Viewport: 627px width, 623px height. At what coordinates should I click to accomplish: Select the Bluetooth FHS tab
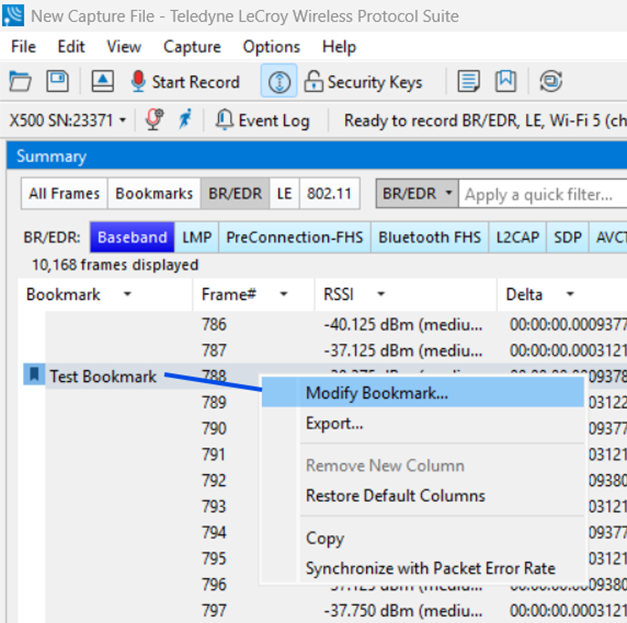pos(429,237)
